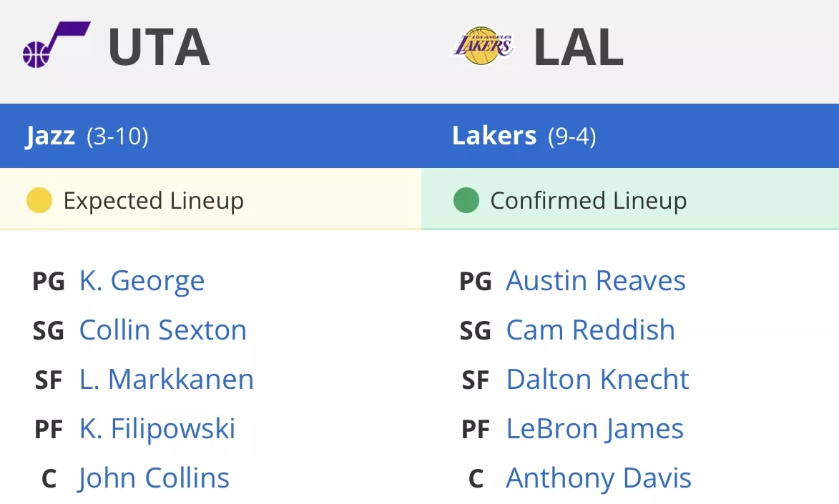Screen dimensions: 839x504
Task: Open Collin Sexton player link
Action: pyautogui.click(x=162, y=330)
